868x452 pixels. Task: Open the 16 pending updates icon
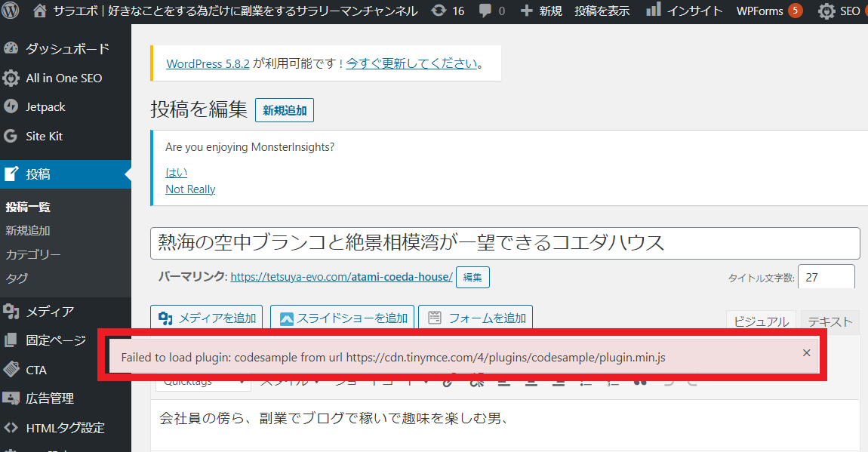[448, 11]
